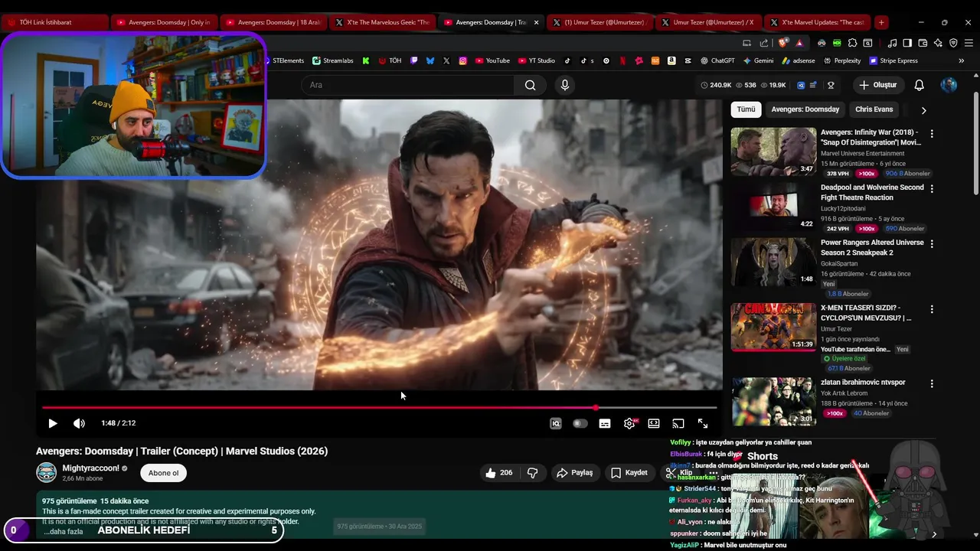The height and width of the screenshot is (551, 980).
Task: Open options menu for Power Rangers video
Action: point(932,243)
